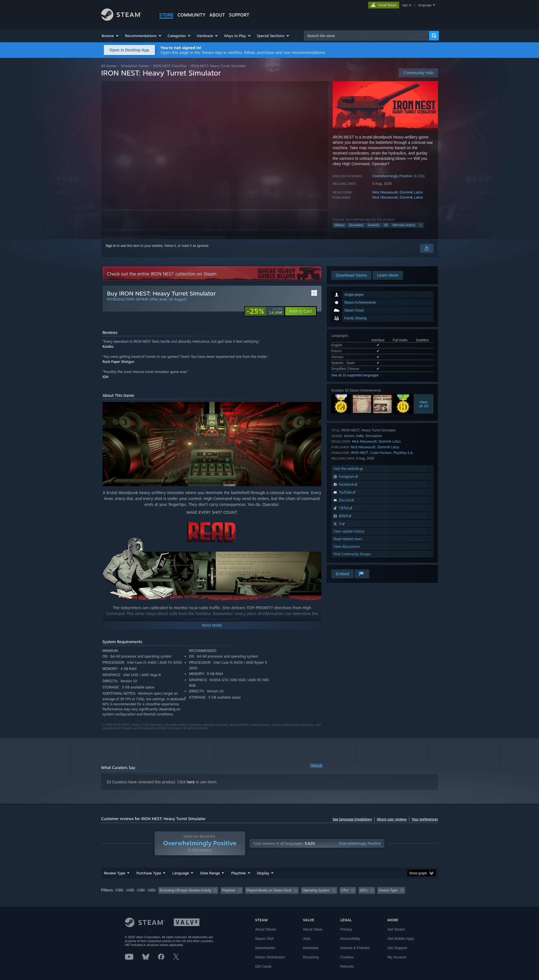Viewport: 539px width, 980px height.
Task: Click the footer Valve logo
Action: tap(187, 922)
